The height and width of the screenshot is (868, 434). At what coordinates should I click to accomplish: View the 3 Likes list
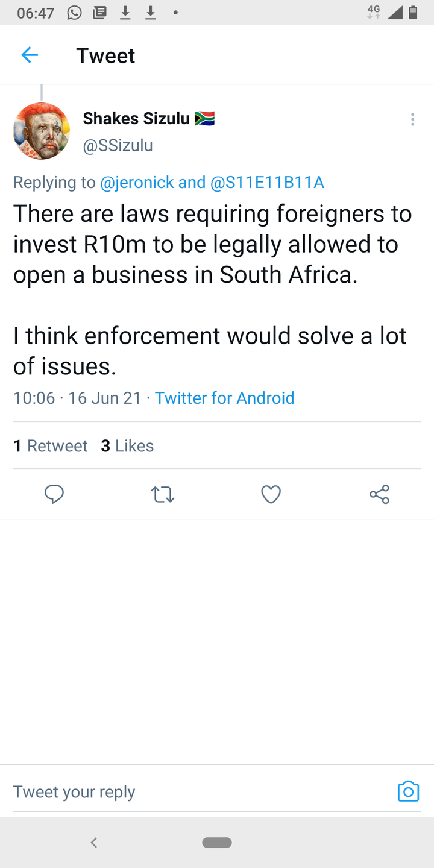[x=127, y=446]
